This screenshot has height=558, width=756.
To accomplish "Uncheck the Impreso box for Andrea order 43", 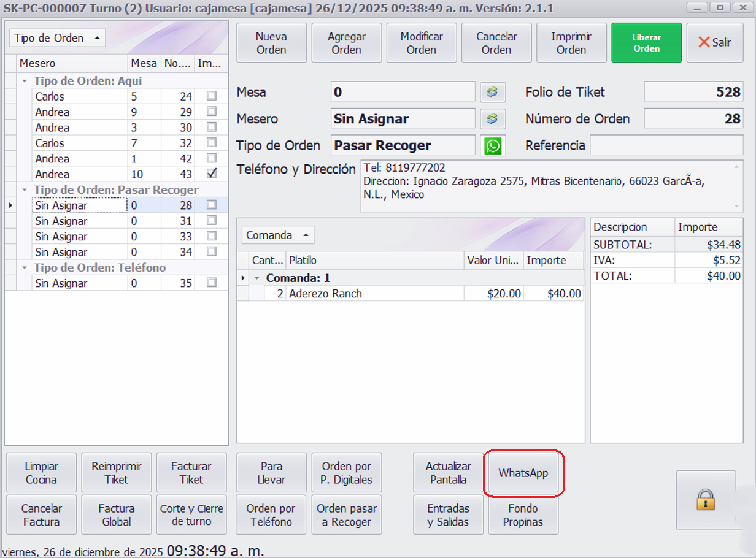I will (212, 174).
